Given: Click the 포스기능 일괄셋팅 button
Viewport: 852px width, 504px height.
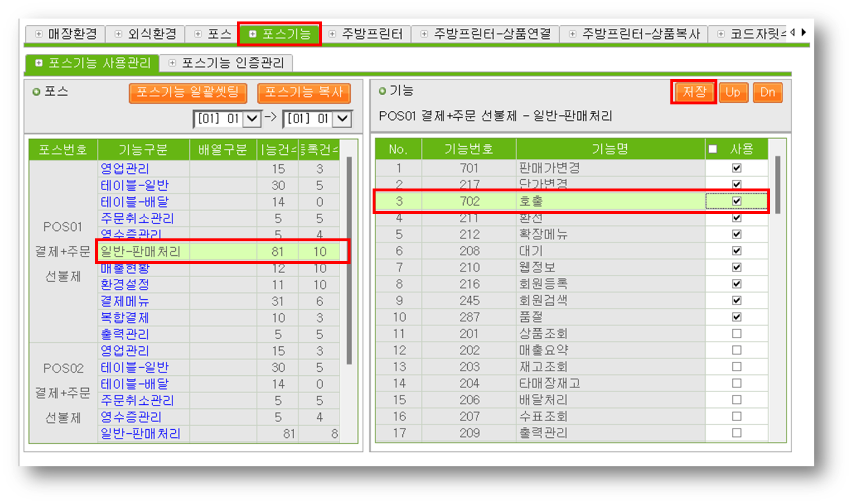Looking at the screenshot, I should click(x=187, y=92).
